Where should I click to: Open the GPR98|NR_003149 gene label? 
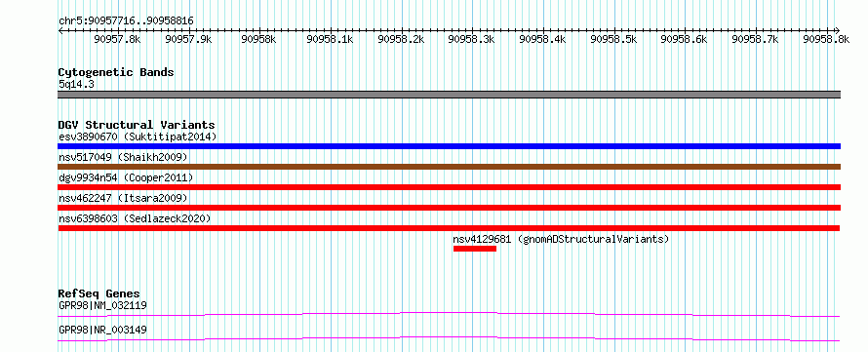point(102,331)
